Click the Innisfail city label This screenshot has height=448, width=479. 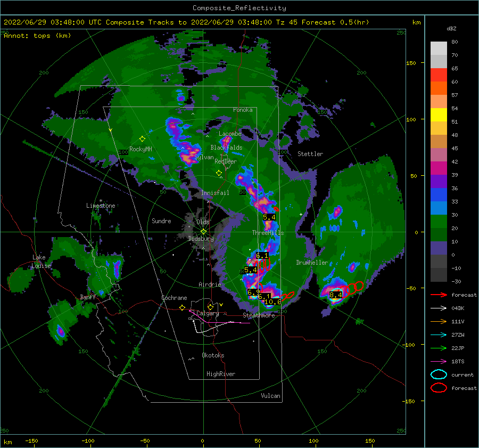coord(215,193)
